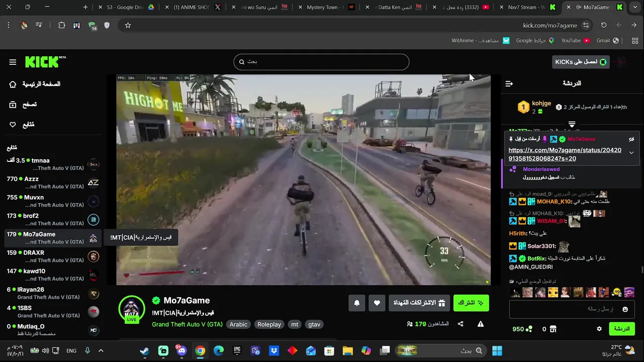Click kohjge top gifter entry
The width and height of the screenshot is (644, 362).
tap(534, 107)
